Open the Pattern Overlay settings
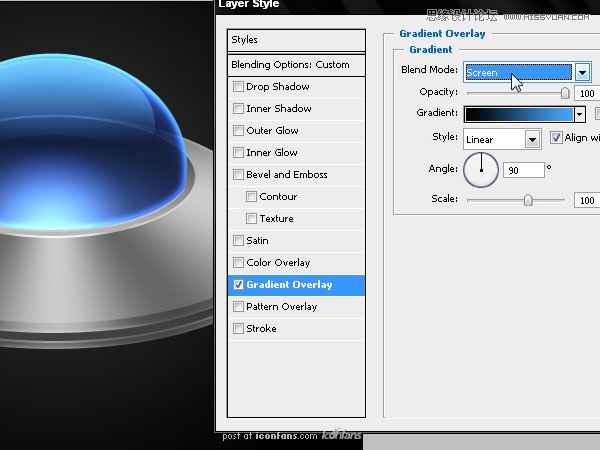 click(x=282, y=307)
